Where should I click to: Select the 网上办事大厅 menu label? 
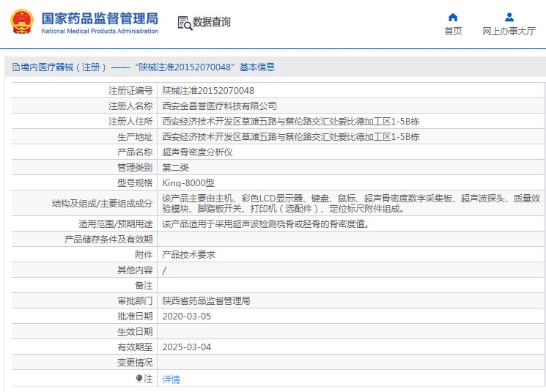click(x=509, y=32)
